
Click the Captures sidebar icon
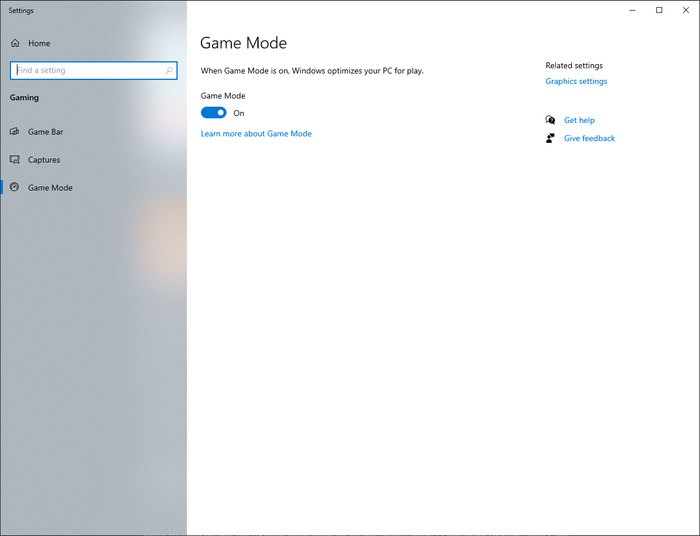[x=15, y=160]
